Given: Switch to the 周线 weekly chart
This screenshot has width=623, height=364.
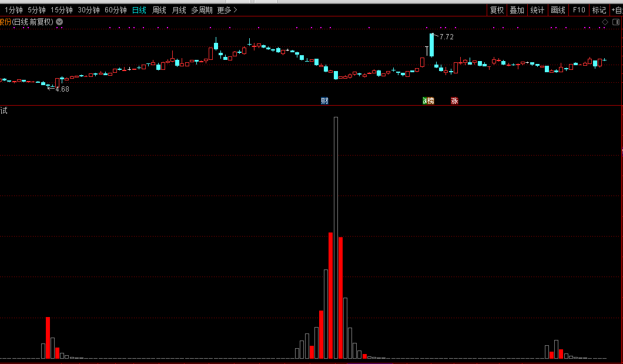Looking at the screenshot, I should (x=159, y=10).
